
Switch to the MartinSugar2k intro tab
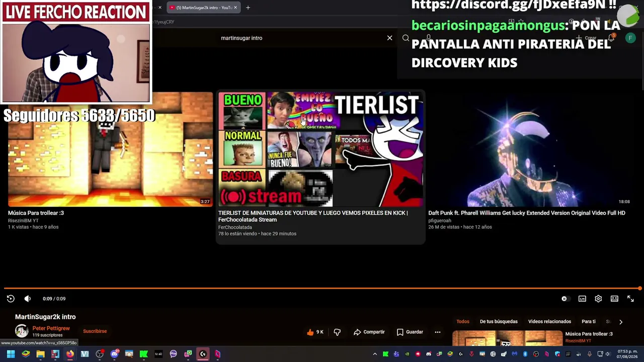203,8
